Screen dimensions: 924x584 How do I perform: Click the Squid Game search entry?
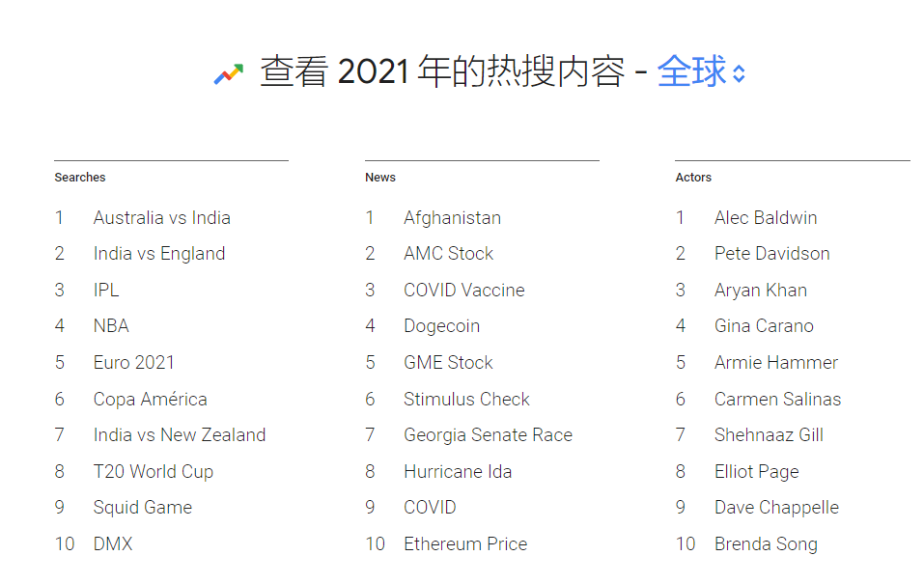coord(142,508)
